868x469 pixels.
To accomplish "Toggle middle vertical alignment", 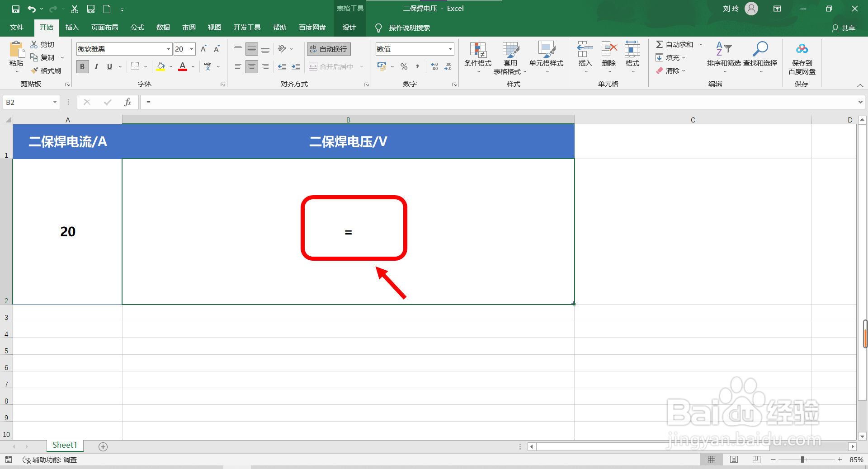I will tap(252, 49).
